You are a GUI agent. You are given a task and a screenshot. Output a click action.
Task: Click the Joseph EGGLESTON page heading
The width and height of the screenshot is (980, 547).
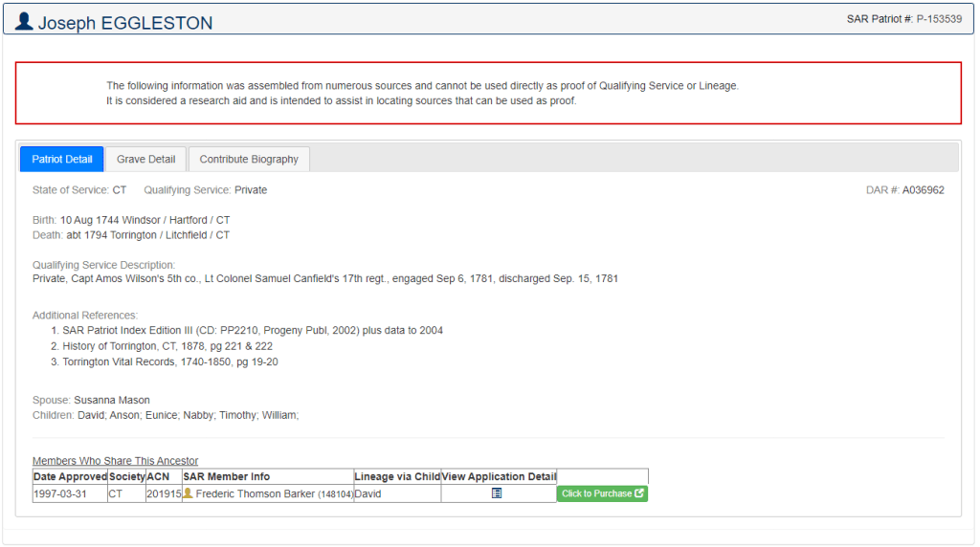125,23
